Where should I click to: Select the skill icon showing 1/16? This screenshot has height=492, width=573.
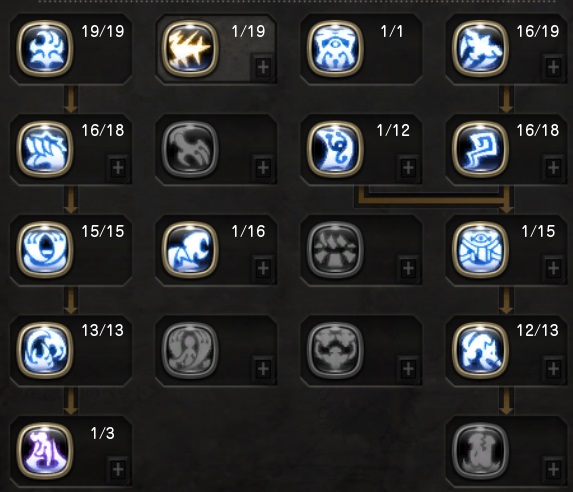click(190, 249)
